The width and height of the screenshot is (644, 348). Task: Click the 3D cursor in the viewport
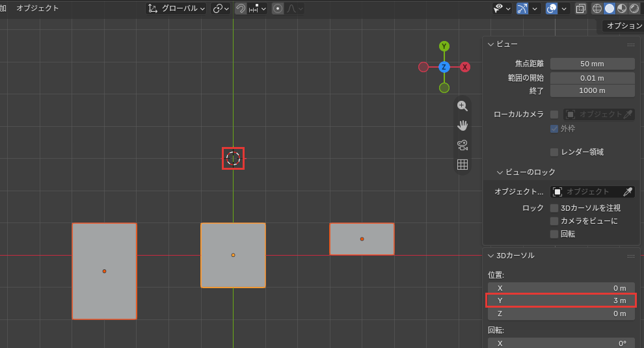(x=234, y=158)
